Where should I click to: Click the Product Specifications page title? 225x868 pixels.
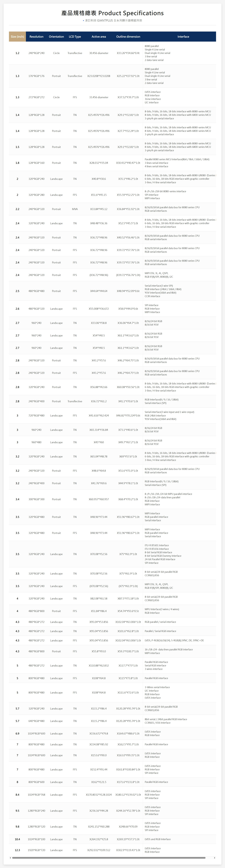(x=113, y=13)
